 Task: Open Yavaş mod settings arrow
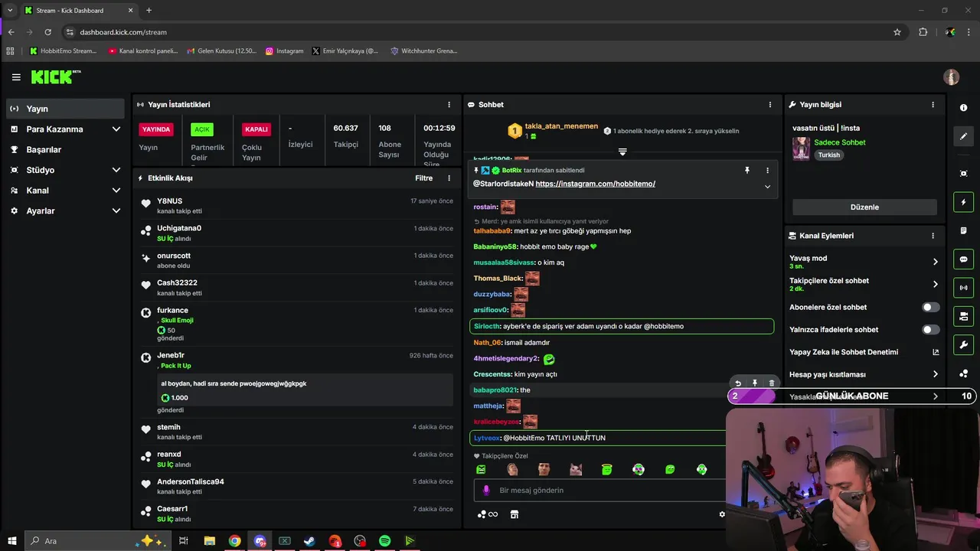pos(935,262)
